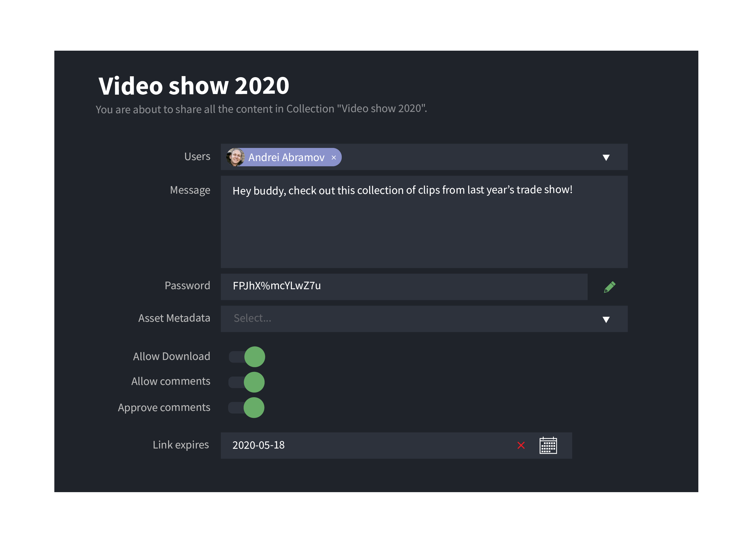This screenshot has height=560, width=747.
Task: Remove Andrei Abramov from the users
Action: click(x=334, y=158)
